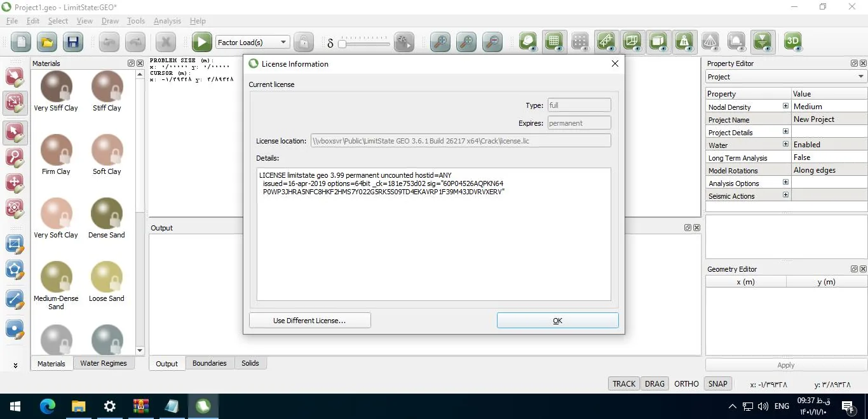The image size is (868, 419).
Task: Toggle SNAP mode in status bar
Action: 718,383
